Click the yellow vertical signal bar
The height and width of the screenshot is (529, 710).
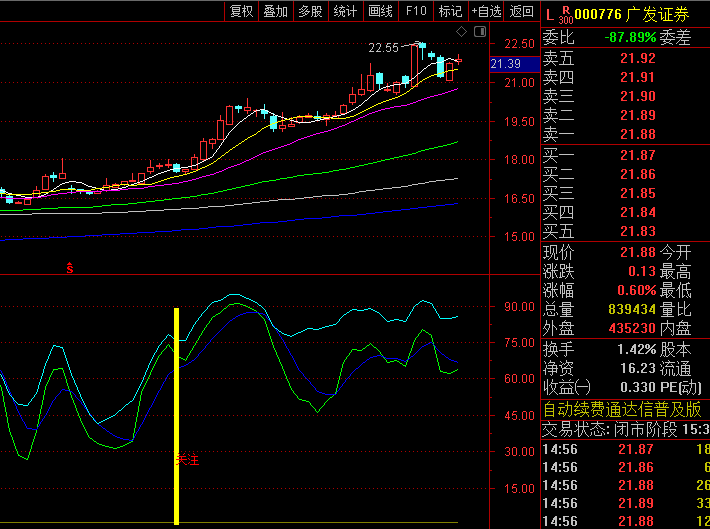176,400
